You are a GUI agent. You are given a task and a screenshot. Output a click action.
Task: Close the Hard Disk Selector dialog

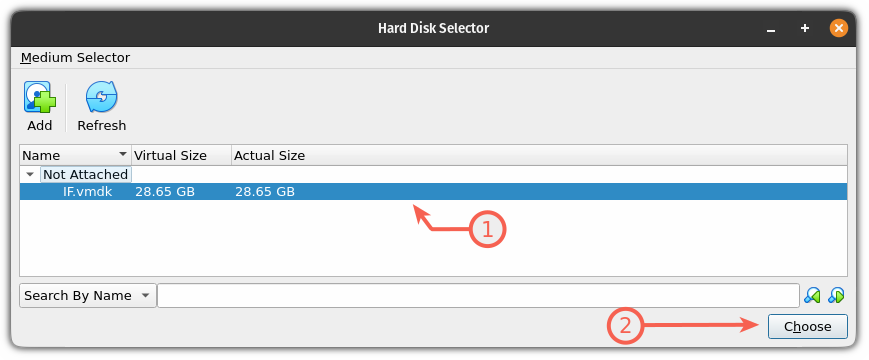click(839, 28)
